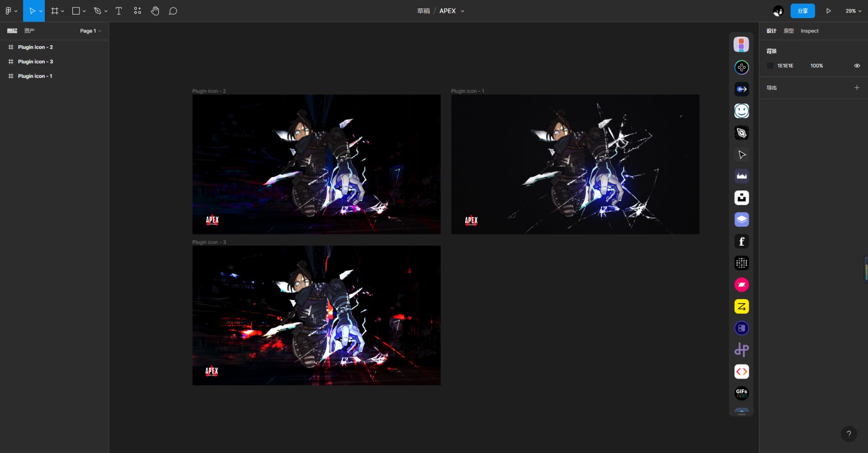Click the user avatar in the header
Screen dimensions: 868x453
(x=778, y=11)
